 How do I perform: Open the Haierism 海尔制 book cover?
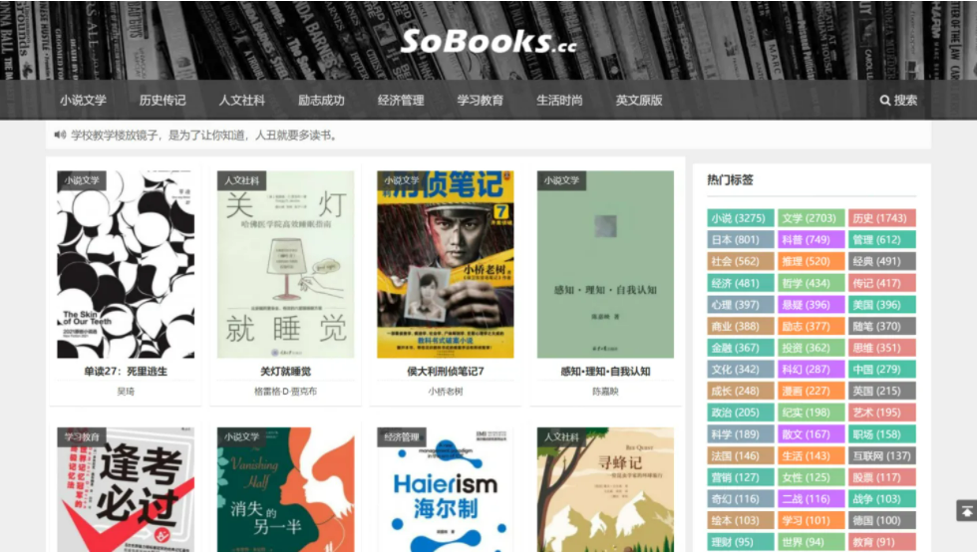446,489
